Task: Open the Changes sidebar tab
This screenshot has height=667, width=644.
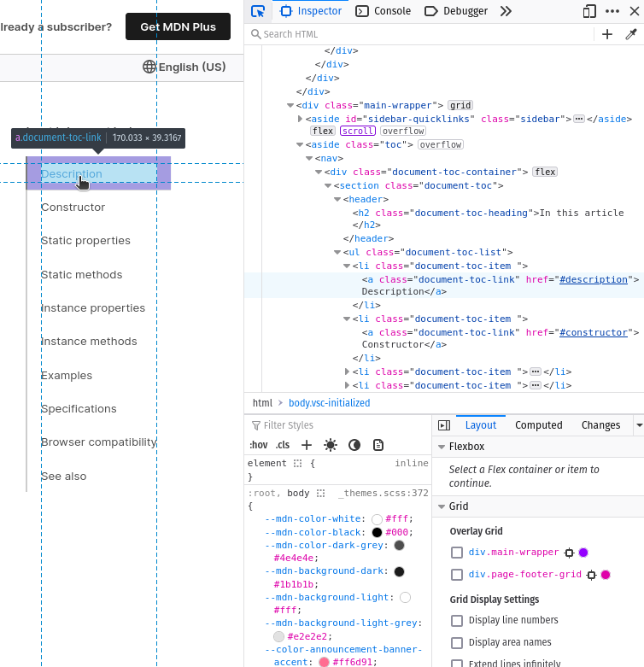Action: pyautogui.click(x=600, y=425)
